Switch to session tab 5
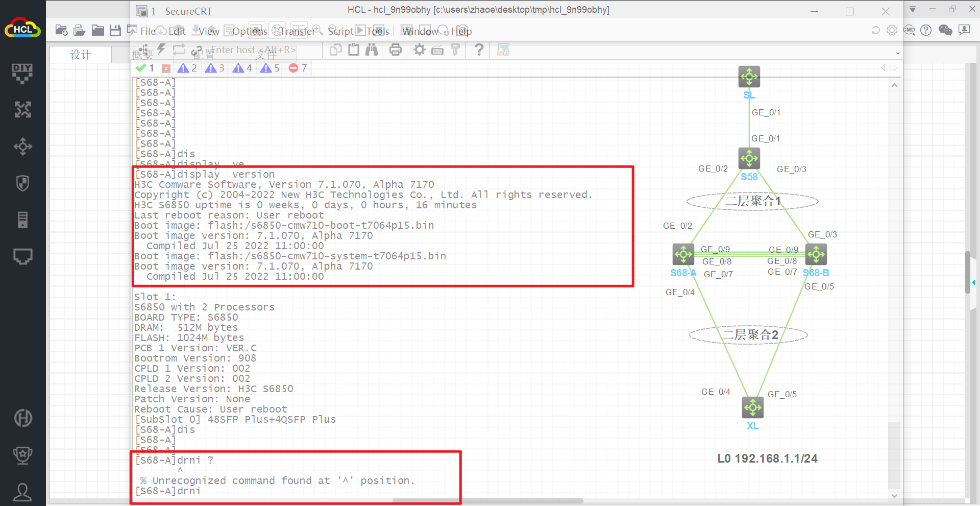The height and width of the screenshot is (506, 980). [269, 68]
